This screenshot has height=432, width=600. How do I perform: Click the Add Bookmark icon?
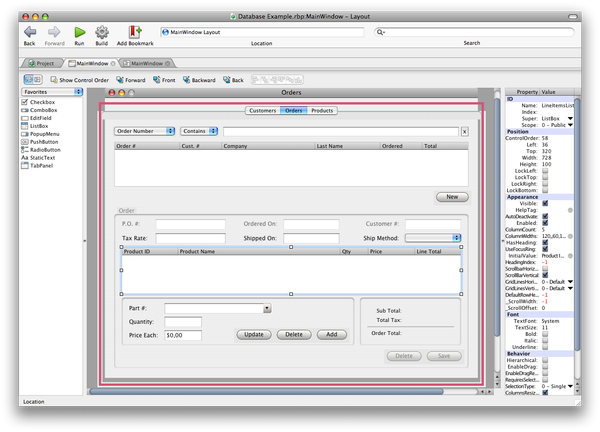coord(135,33)
